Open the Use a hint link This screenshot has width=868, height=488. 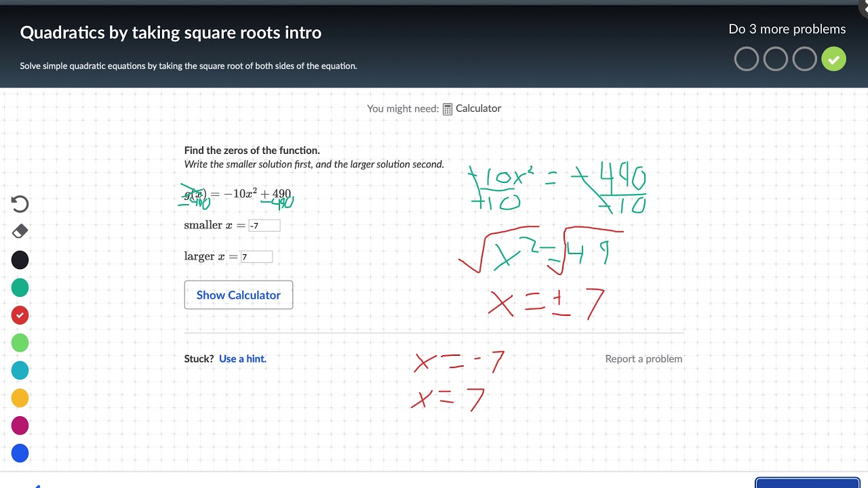pos(243,359)
